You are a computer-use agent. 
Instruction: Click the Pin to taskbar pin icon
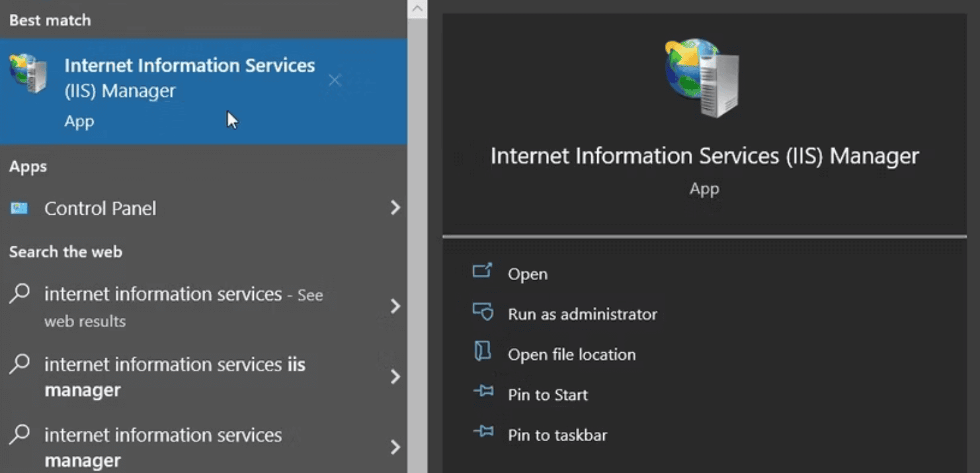click(483, 433)
